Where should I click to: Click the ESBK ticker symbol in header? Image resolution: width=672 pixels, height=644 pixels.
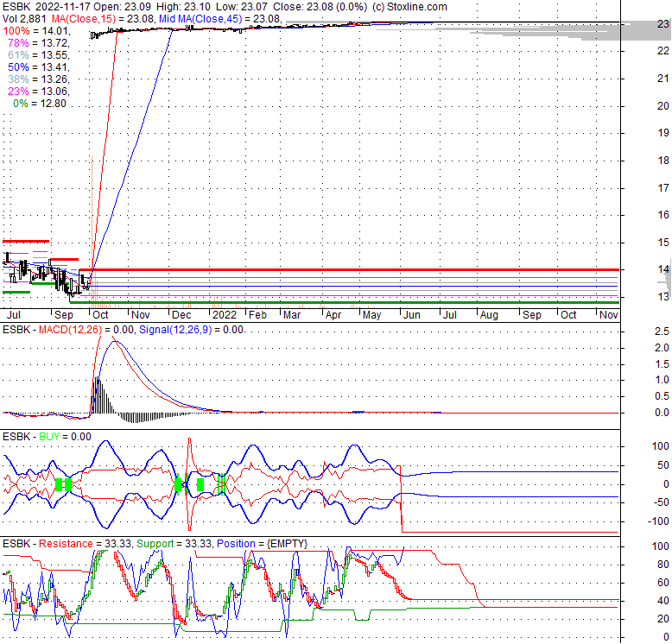coord(16,7)
